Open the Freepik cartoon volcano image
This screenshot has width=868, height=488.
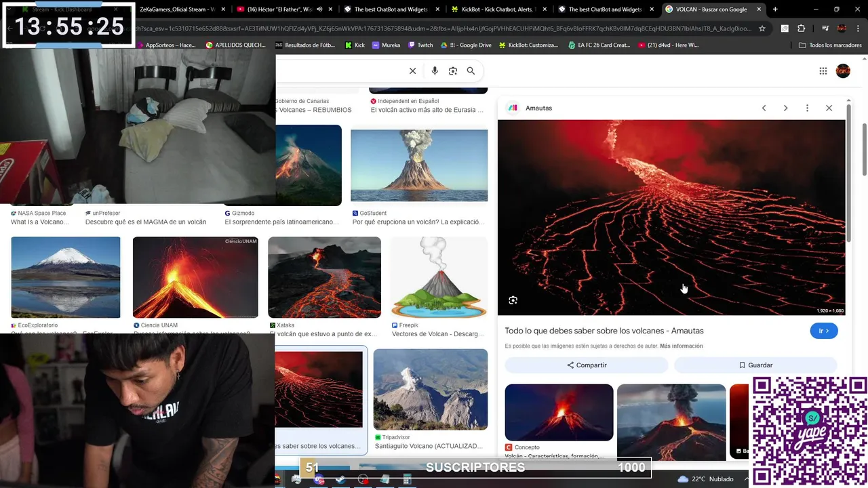pos(439,277)
